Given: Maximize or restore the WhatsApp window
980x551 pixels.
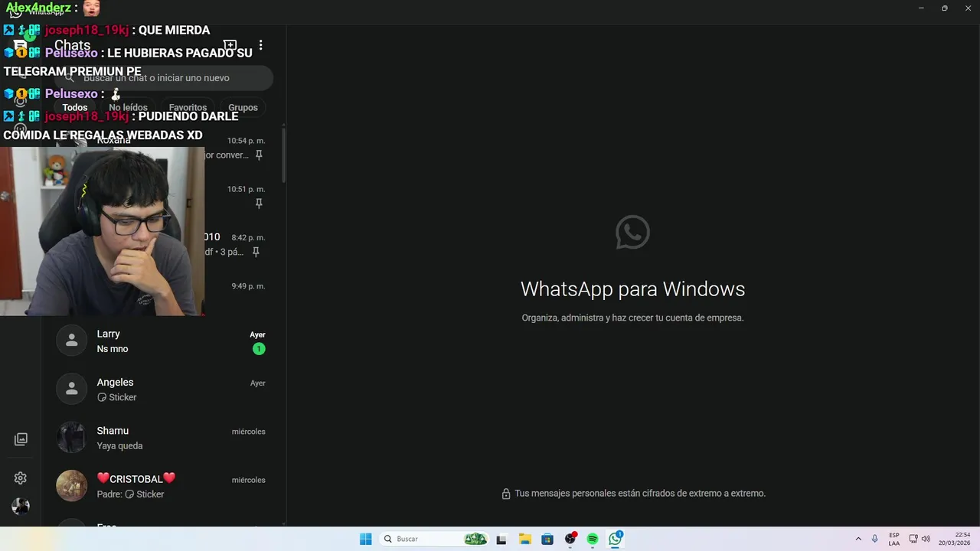Looking at the screenshot, I should [x=944, y=8].
